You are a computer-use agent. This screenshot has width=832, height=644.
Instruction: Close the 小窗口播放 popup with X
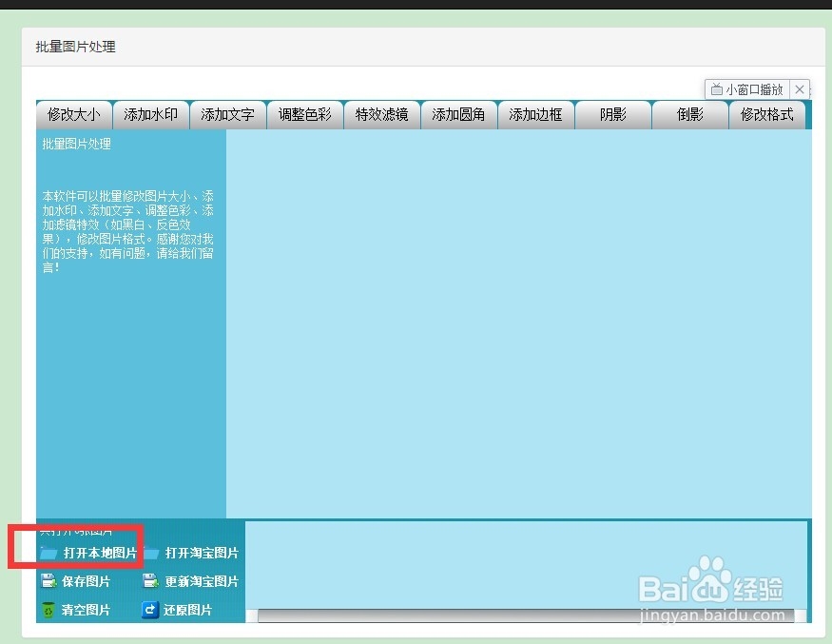coord(800,89)
